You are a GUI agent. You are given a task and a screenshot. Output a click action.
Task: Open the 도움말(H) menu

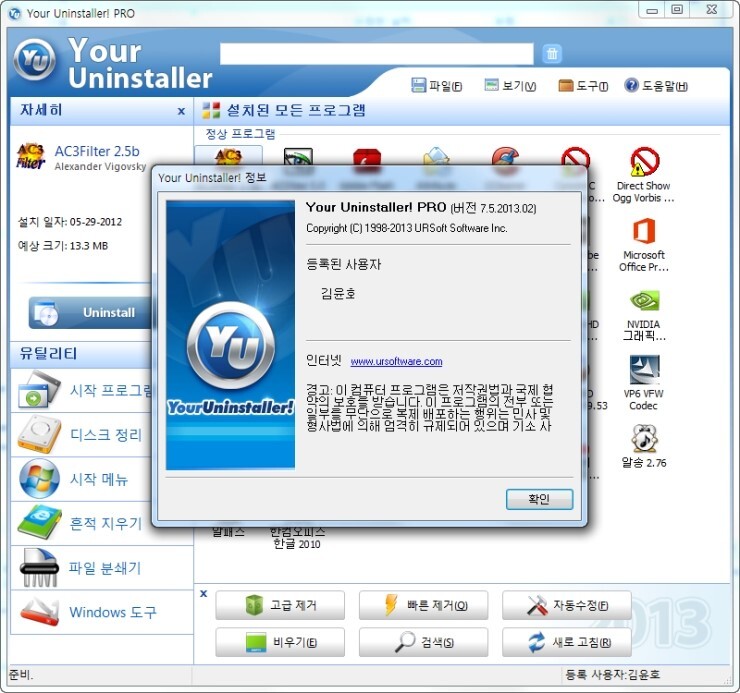[656, 85]
